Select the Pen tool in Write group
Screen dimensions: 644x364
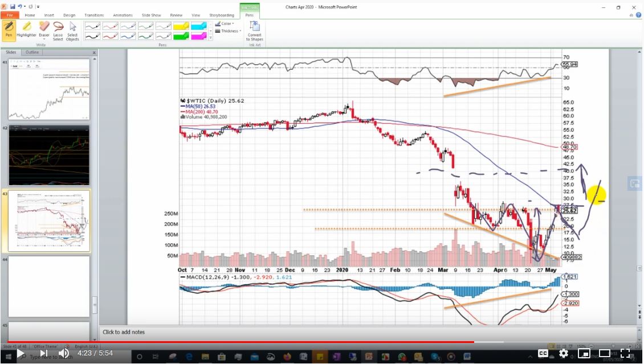click(x=9, y=30)
